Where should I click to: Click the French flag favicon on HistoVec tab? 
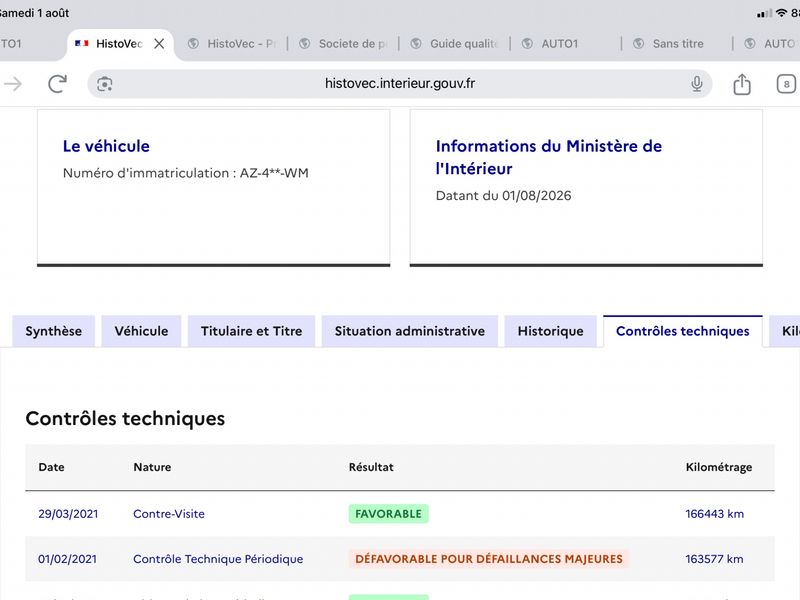[x=82, y=43]
